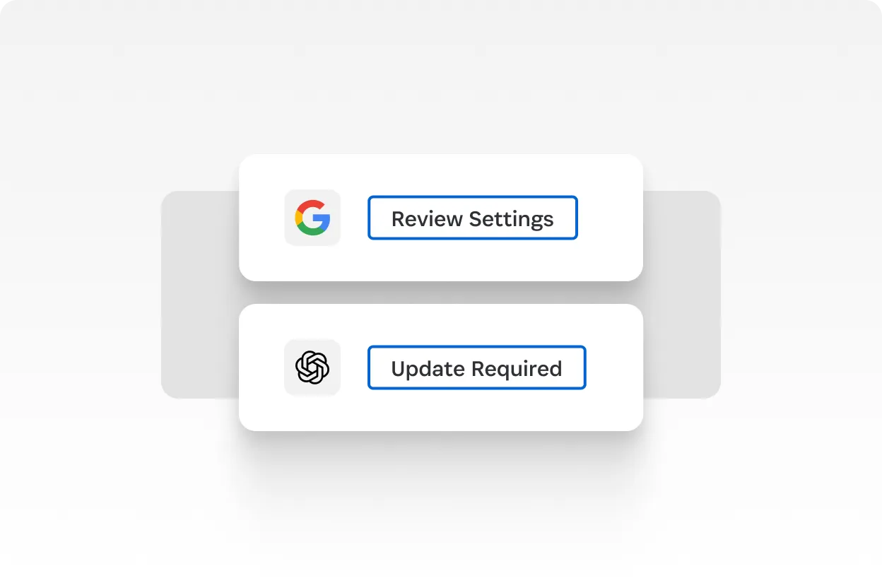Open the Google integration card

tap(441, 218)
